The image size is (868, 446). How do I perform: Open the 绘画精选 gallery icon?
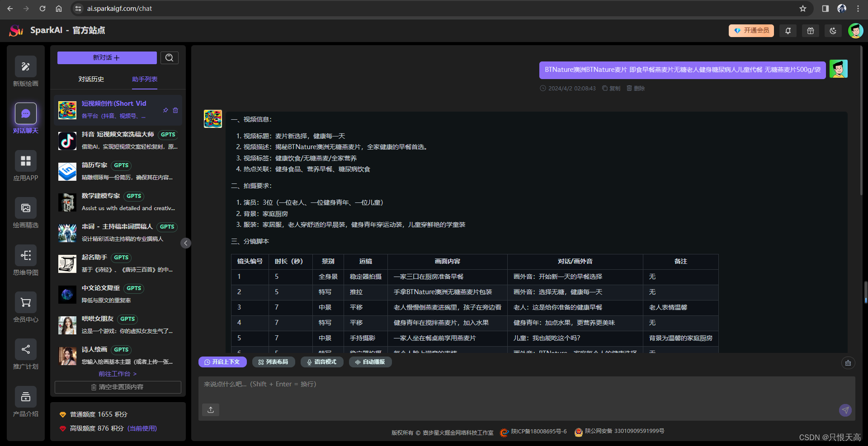pos(26,208)
